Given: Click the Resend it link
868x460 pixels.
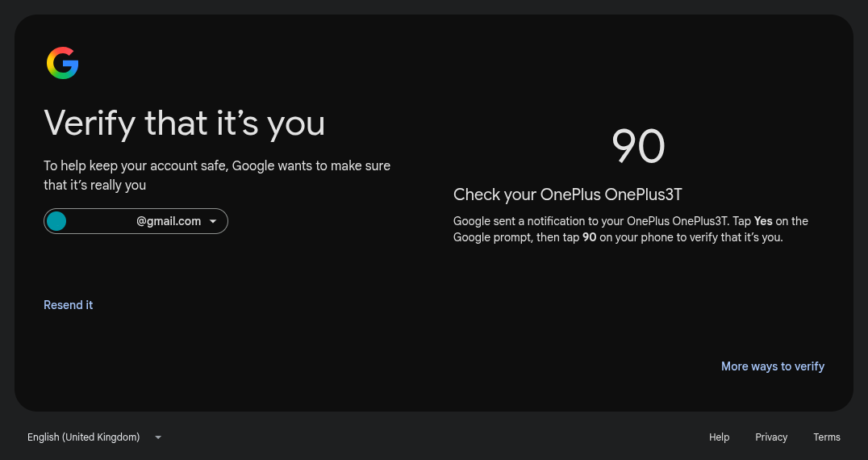Looking at the screenshot, I should tap(68, 305).
